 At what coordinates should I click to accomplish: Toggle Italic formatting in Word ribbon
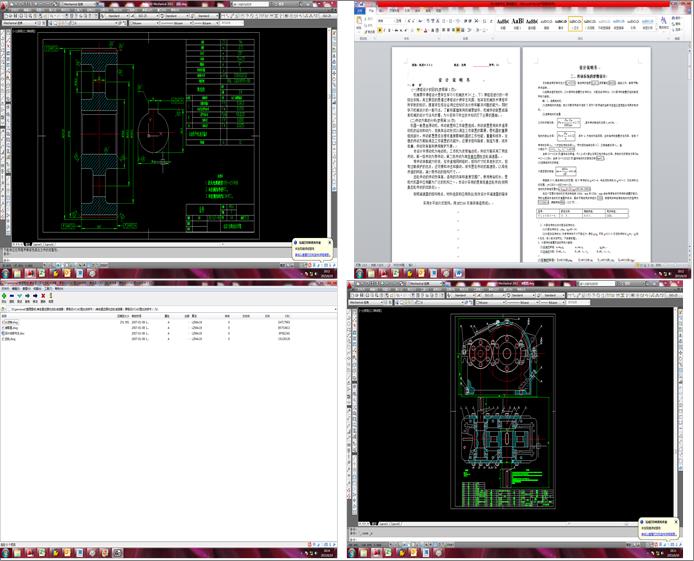tap(385, 30)
